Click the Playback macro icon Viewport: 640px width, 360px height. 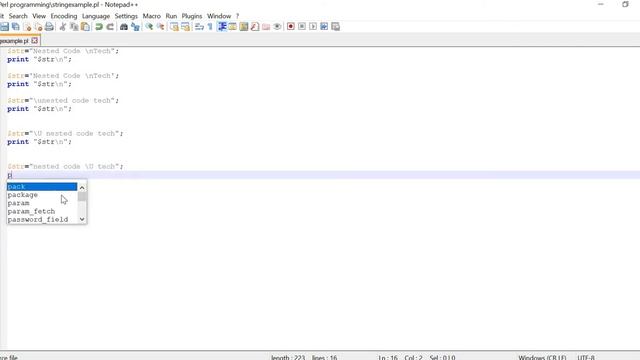tap(313, 27)
